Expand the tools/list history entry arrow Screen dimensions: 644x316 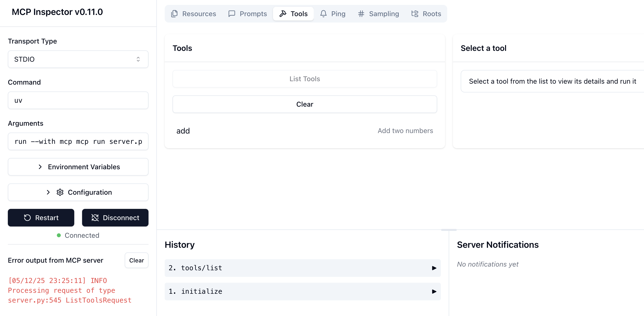click(x=434, y=268)
